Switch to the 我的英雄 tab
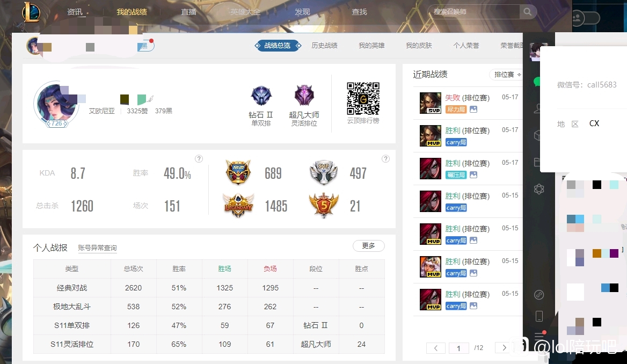 coord(371,46)
